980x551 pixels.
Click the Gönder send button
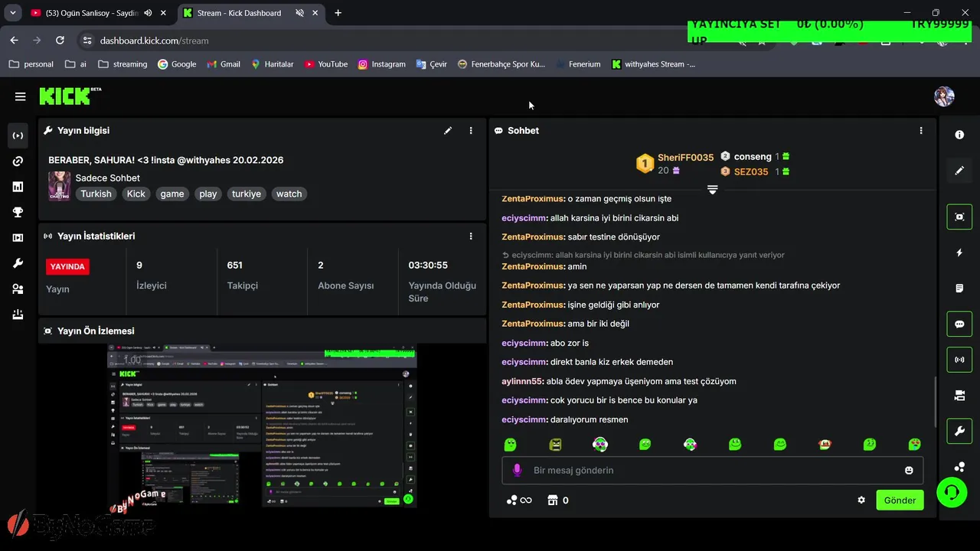pos(900,500)
